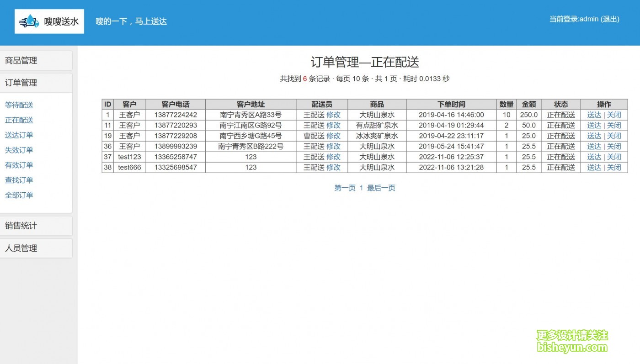The image size is (640, 364).
Task: Modify the courier for order ID 1
Action: (x=333, y=115)
